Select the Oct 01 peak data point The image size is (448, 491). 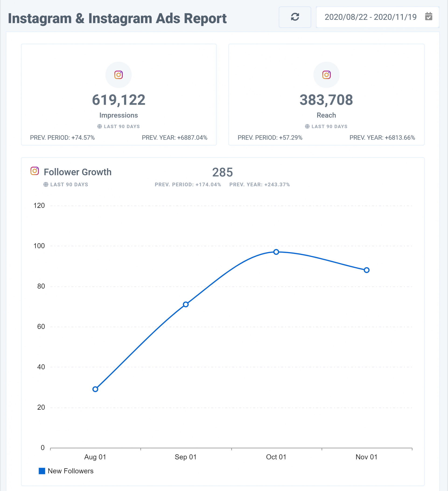[x=276, y=252]
